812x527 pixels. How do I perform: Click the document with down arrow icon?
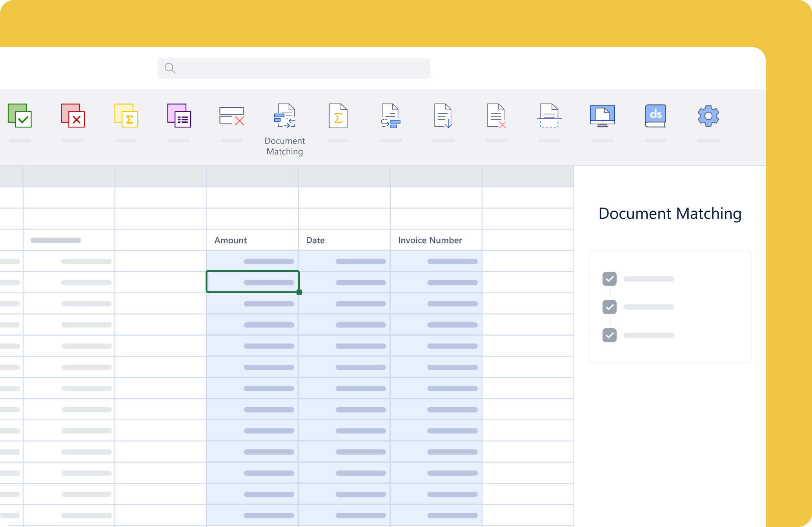tap(443, 116)
